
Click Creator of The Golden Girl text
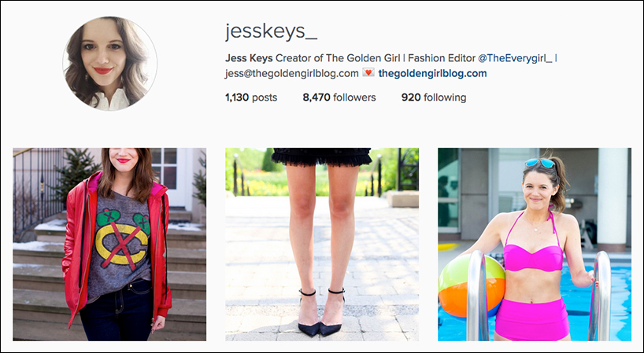[337, 58]
